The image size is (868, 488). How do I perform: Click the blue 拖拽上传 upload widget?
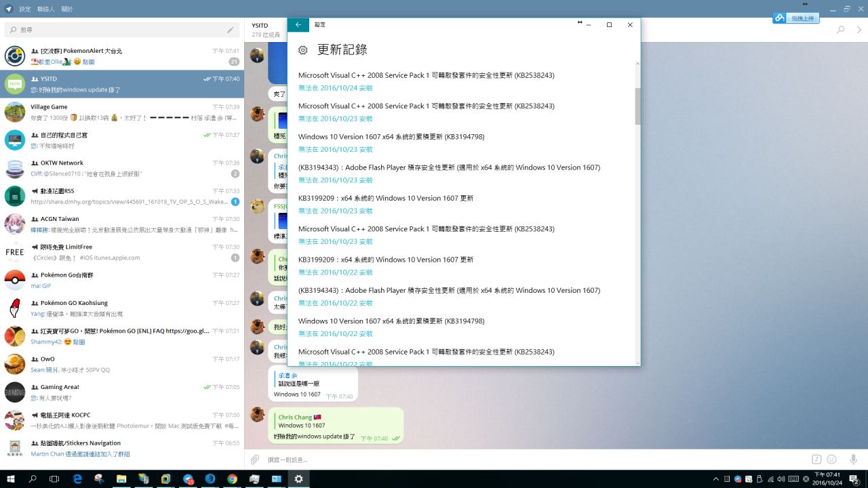pos(796,18)
